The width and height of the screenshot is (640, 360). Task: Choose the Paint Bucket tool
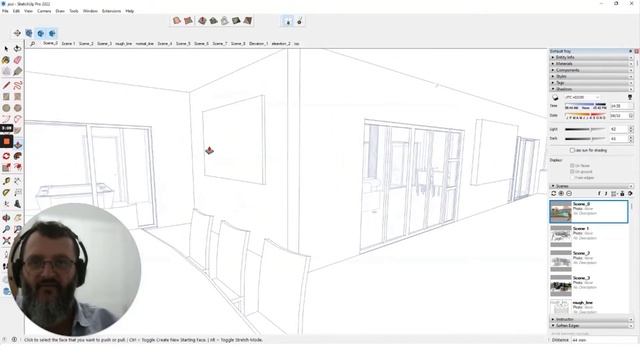pos(6,60)
